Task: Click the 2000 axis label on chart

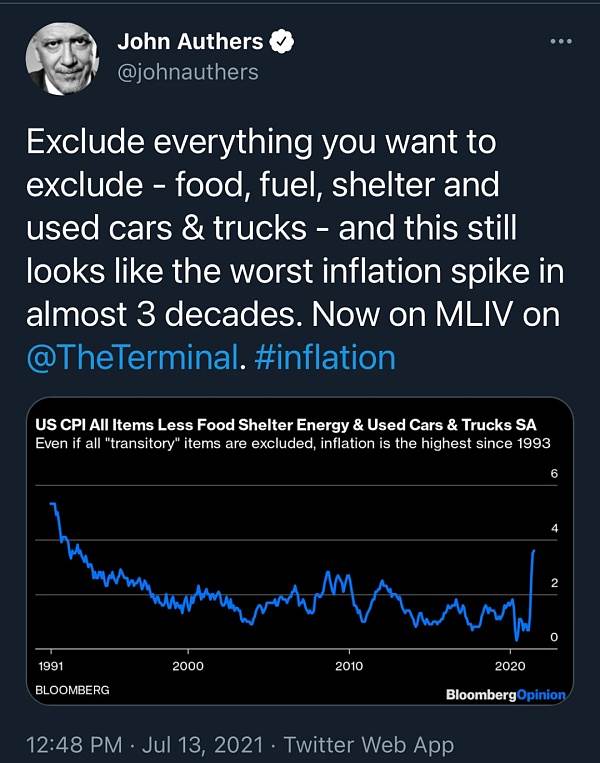Action: tap(188, 666)
